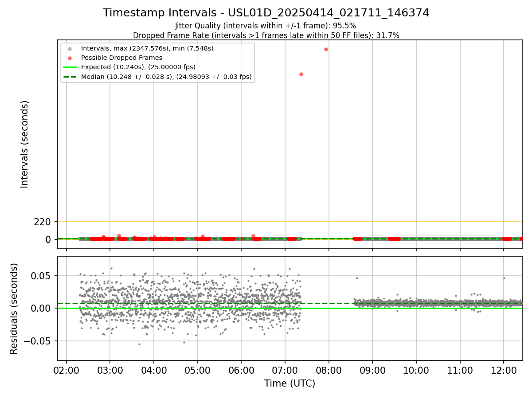Image resolution: width=532 pixels, height=399 pixels.
Task: Click the red dot marker in the legend
Action: tap(70, 58)
